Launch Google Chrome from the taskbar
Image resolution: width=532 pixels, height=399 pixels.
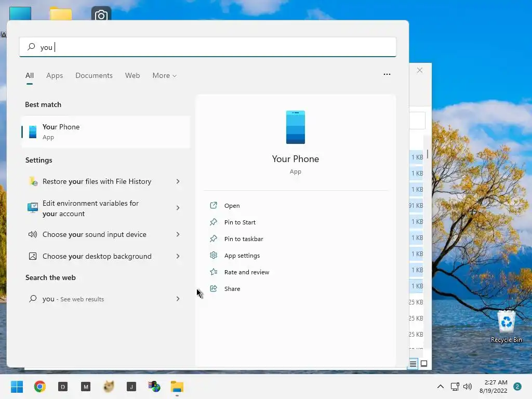39,387
